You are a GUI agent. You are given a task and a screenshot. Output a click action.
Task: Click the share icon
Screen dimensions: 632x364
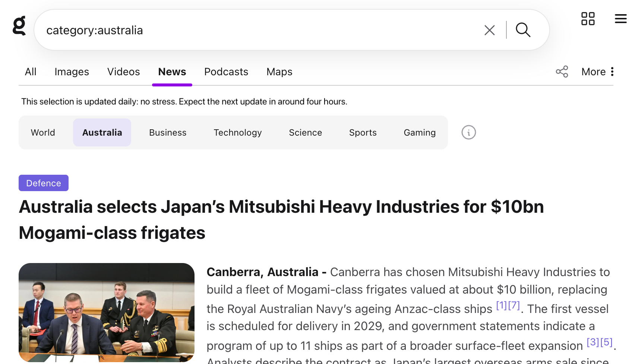562,72
